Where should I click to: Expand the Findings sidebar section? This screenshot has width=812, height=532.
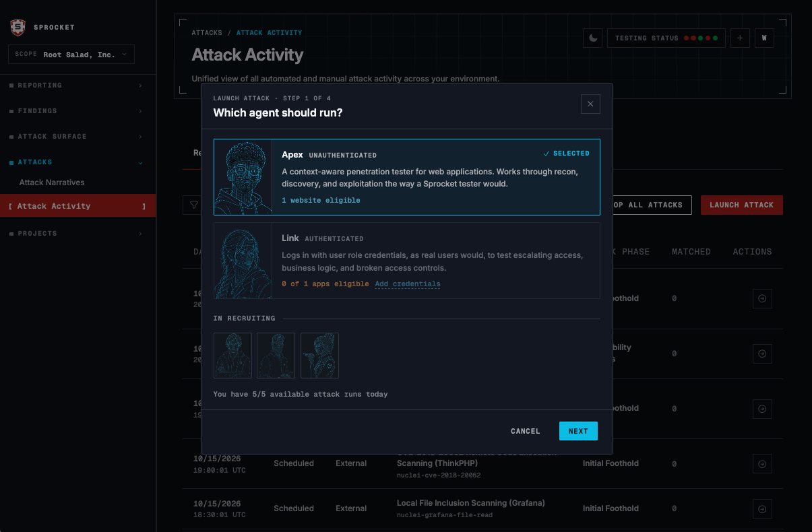coord(77,111)
